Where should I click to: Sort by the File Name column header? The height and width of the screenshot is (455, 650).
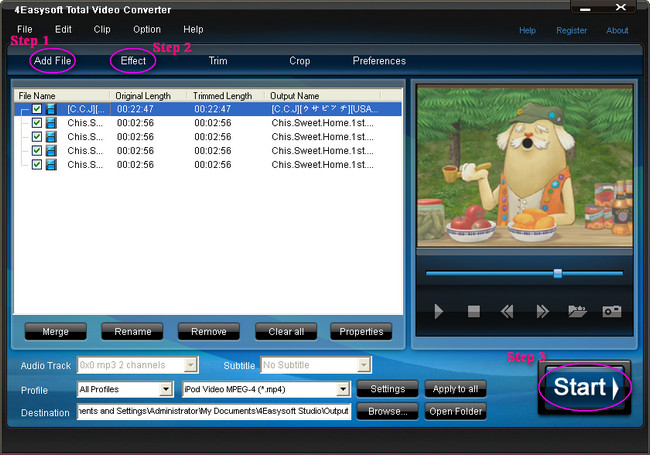[62, 96]
